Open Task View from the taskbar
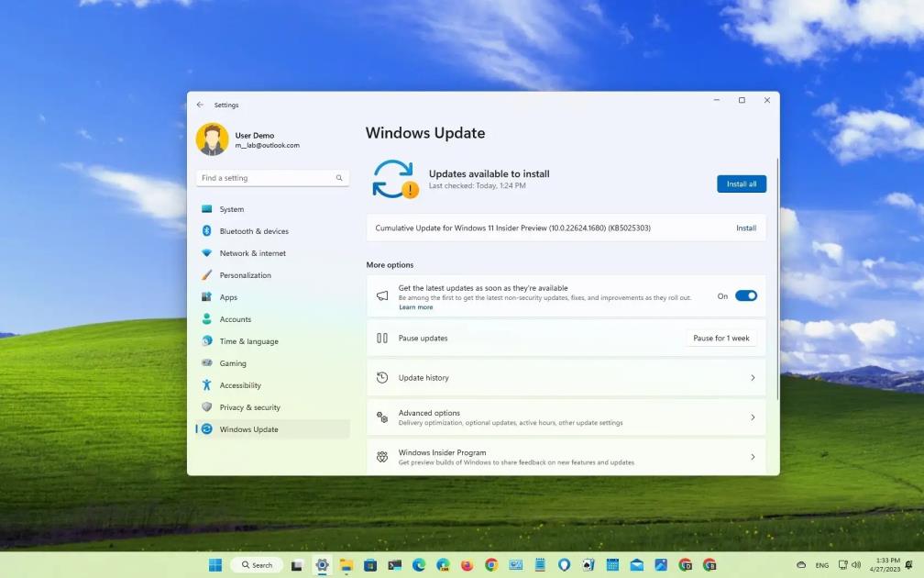 point(297,565)
